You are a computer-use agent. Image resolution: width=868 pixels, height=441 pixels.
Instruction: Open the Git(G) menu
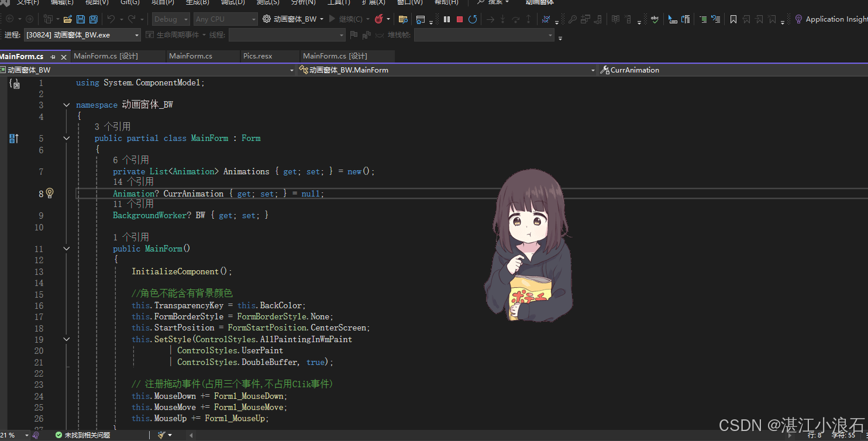pyautogui.click(x=130, y=2)
